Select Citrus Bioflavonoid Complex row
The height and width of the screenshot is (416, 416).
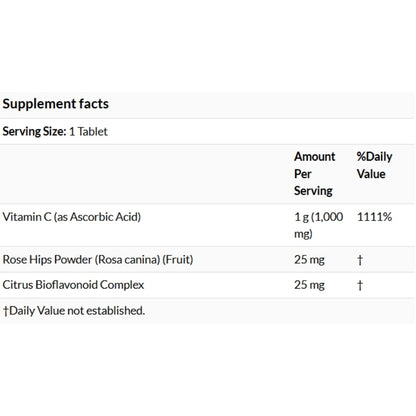click(207, 285)
